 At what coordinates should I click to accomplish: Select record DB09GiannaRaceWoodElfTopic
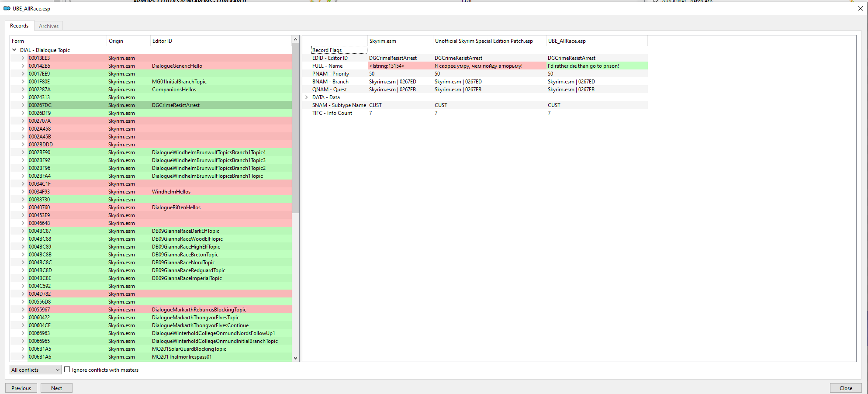[x=159, y=239]
